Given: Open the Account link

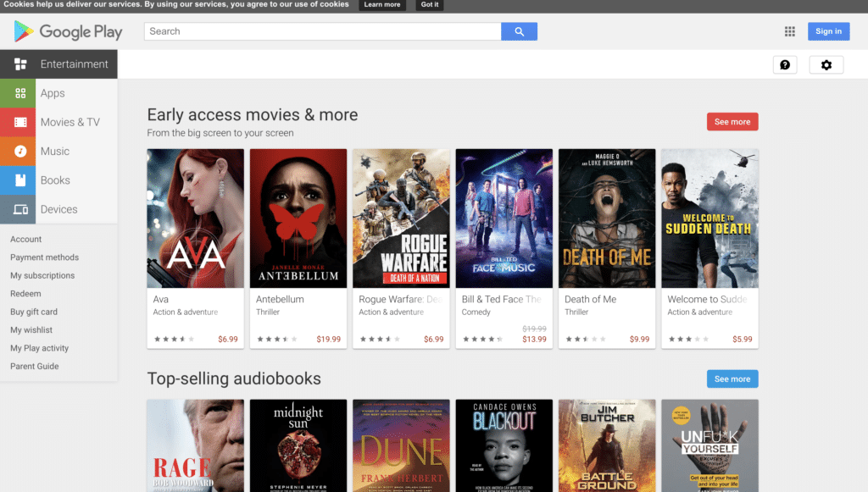Looking at the screenshot, I should [26, 240].
